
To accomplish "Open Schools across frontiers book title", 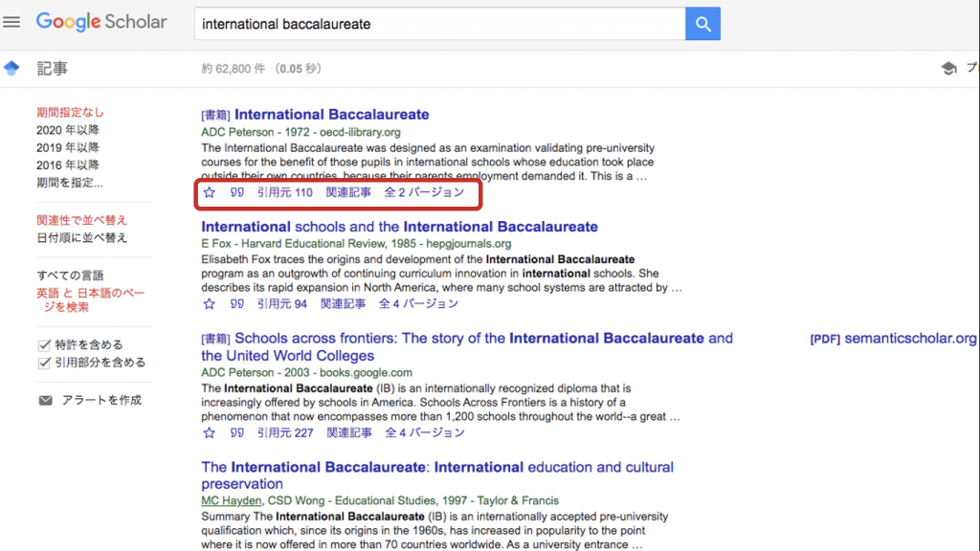I will click(x=467, y=346).
